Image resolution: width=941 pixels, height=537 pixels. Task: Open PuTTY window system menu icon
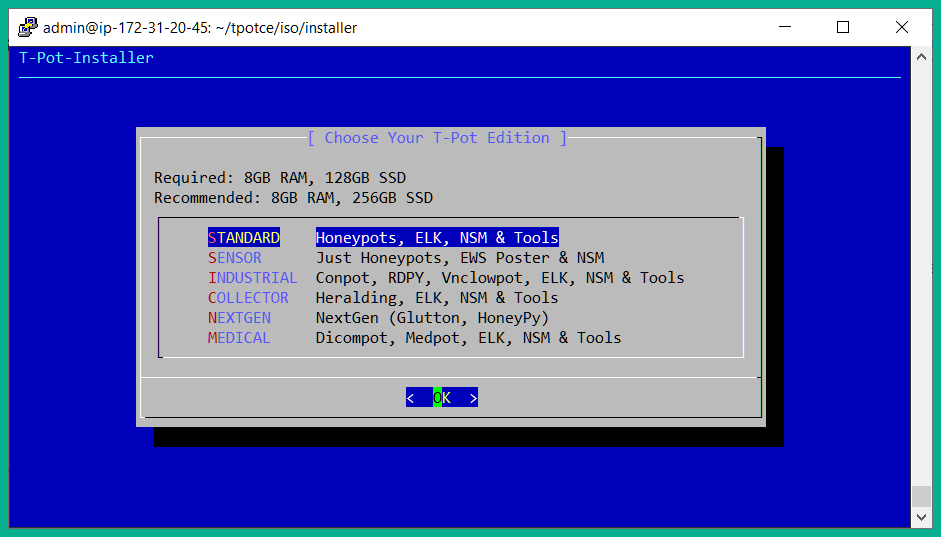click(x=28, y=27)
